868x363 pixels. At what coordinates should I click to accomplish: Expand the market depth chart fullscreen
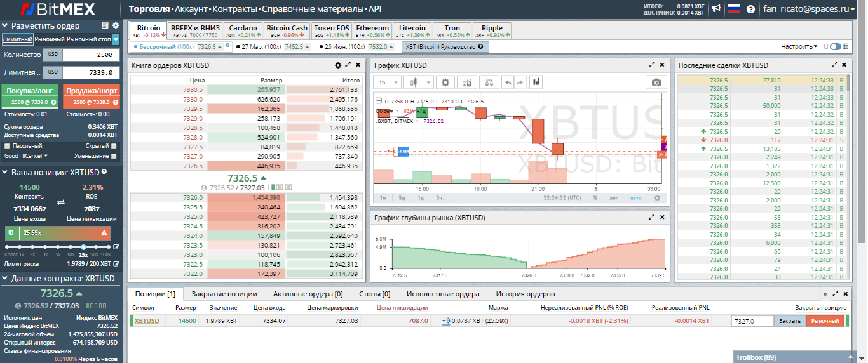click(x=652, y=217)
